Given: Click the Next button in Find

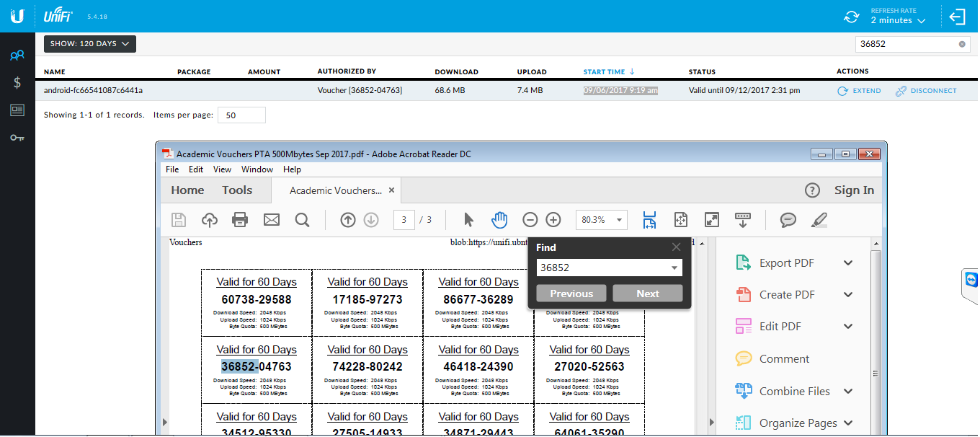Looking at the screenshot, I should pos(647,293).
